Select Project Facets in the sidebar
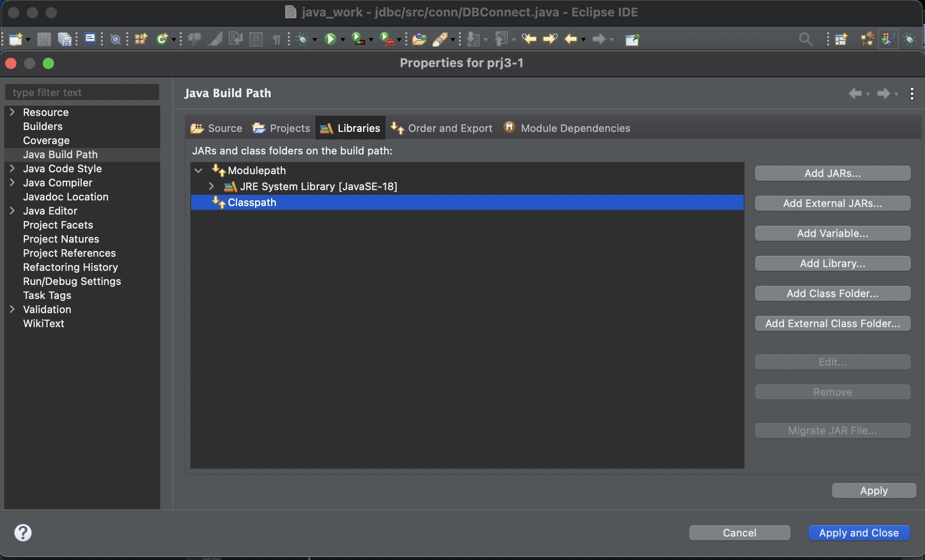 58,225
